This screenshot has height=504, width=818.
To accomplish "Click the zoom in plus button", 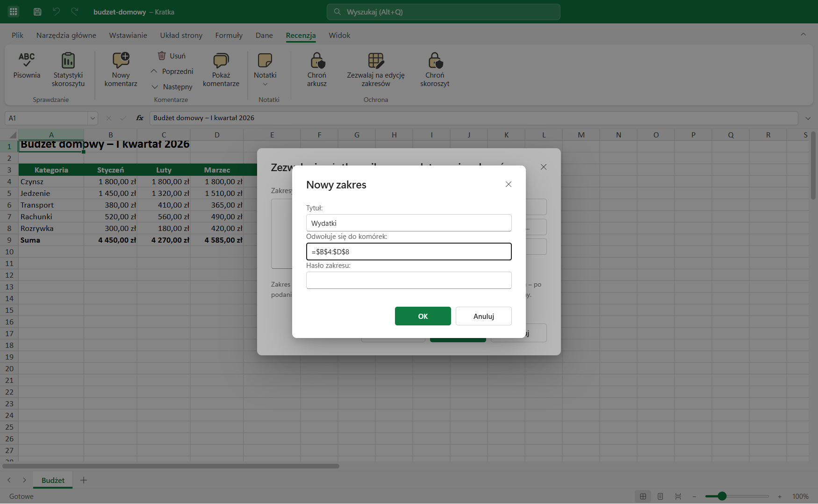I will pyautogui.click(x=780, y=496).
